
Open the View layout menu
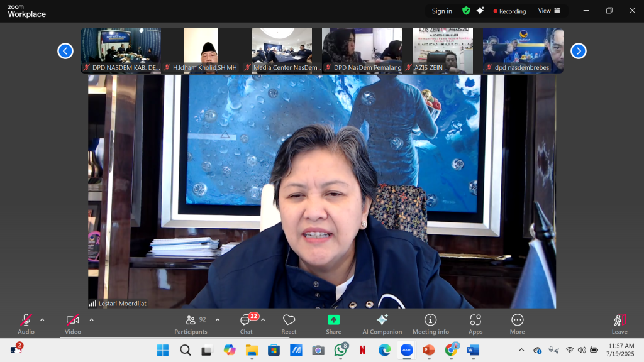point(548,11)
